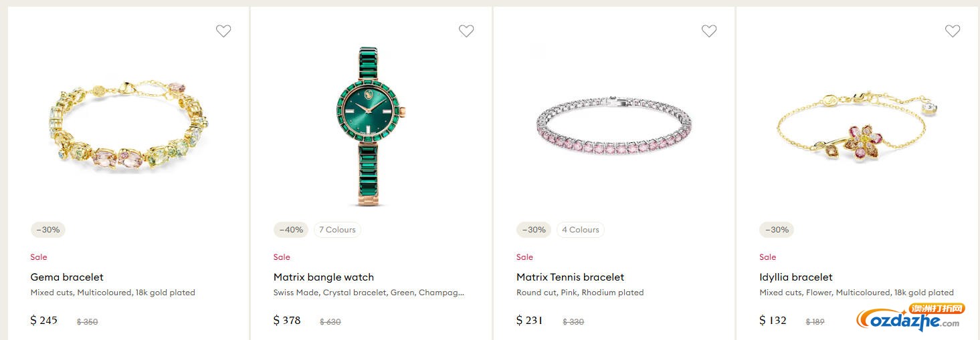Click Sale label under Idyllia bracelet
Viewport: 980px width, 340px height.
pos(768,257)
